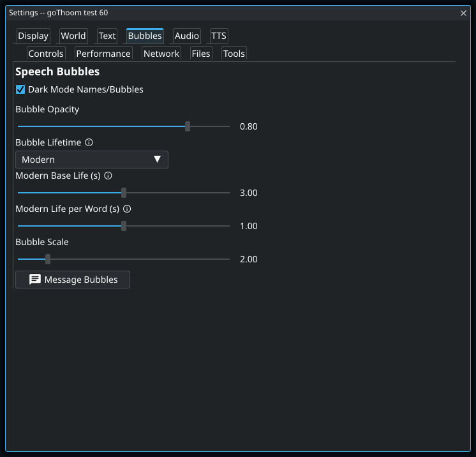
Task: Expand the Bubble Lifetime Modern dropdown
Action: [x=92, y=160]
